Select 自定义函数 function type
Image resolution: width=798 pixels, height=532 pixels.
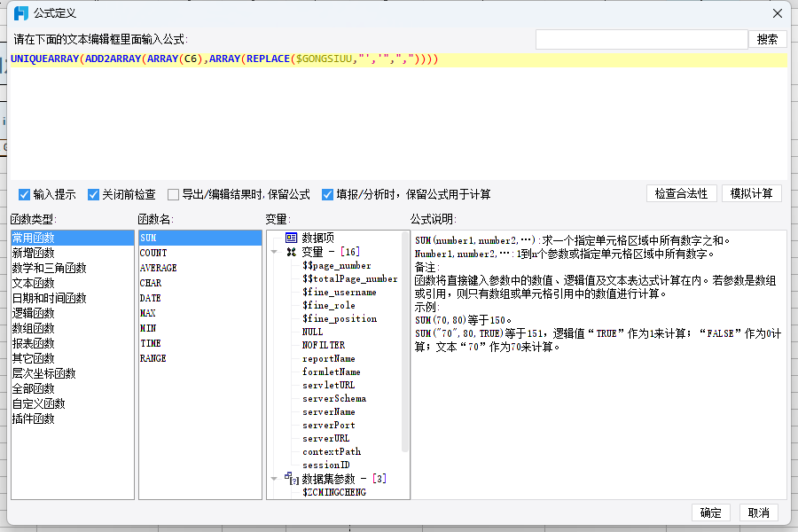73,403
